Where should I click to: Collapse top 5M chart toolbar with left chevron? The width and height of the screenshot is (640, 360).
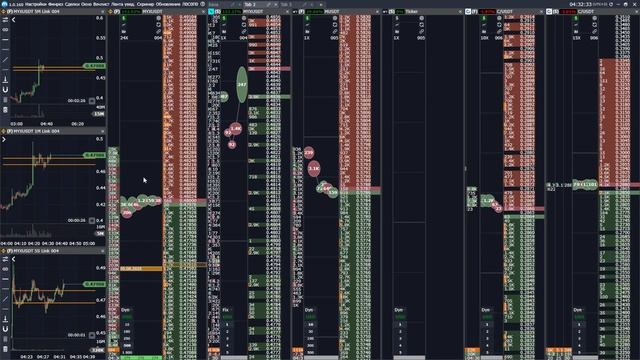[13, 20]
